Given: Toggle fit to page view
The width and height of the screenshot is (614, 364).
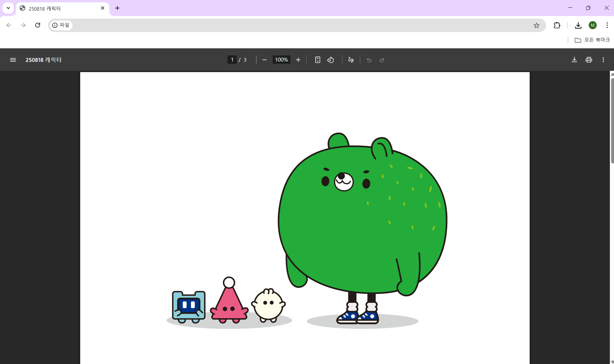Looking at the screenshot, I should coord(318,60).
